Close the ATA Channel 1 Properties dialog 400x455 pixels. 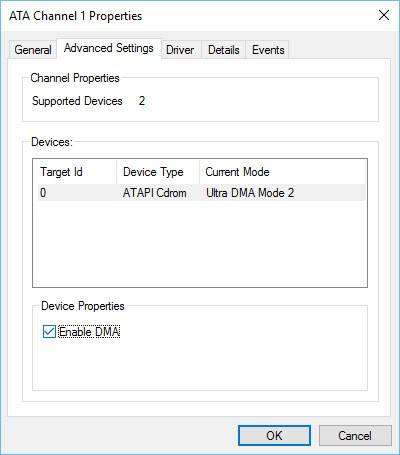pyautogui.click(x=384, y=15)
